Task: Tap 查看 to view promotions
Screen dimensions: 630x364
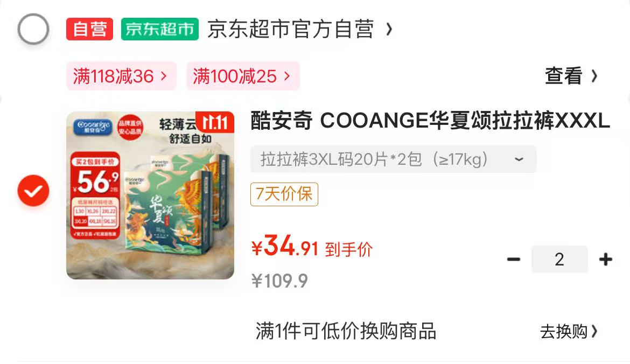Action: point(564,76)
